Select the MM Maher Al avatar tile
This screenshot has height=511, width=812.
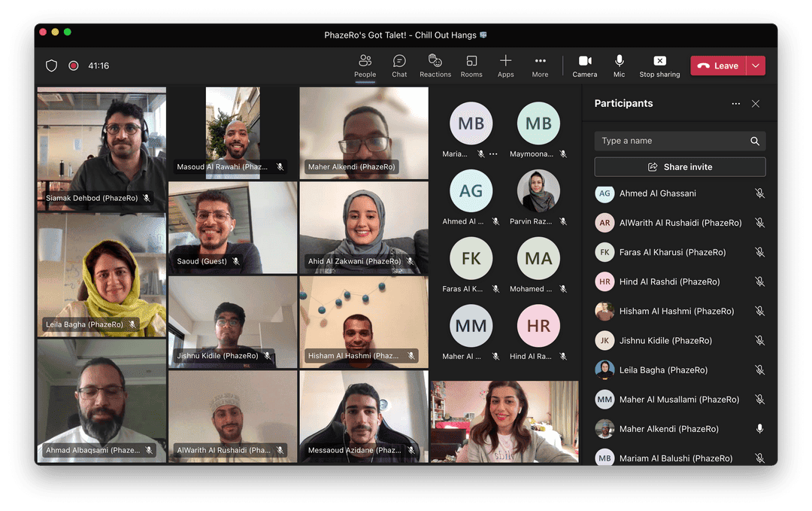click(471, 325)
